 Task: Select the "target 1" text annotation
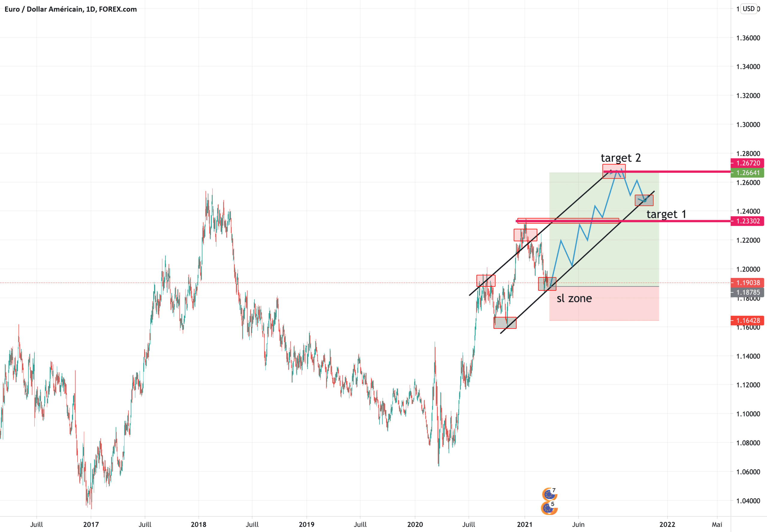(666, 214)
